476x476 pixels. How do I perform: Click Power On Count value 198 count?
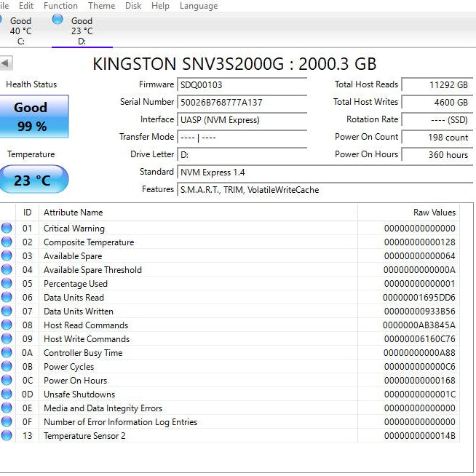coord(437,138)
